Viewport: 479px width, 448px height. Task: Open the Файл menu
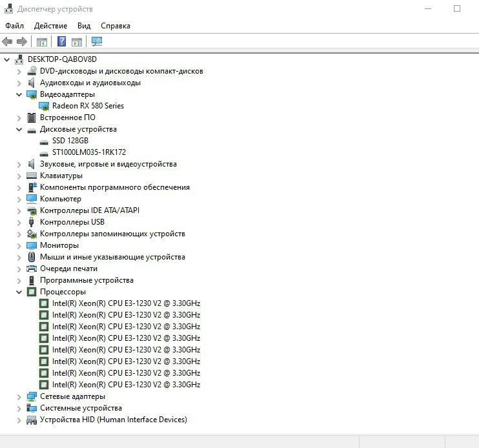pos(14,26)
